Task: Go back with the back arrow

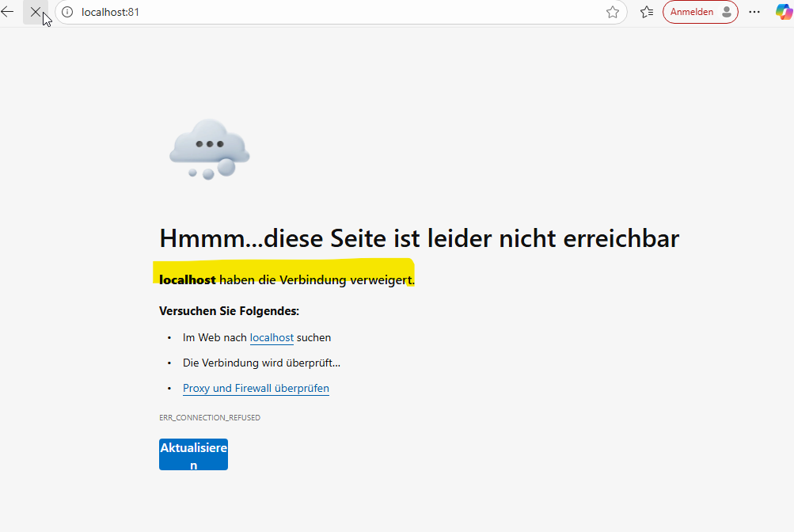Action: (x=8, y=12)
